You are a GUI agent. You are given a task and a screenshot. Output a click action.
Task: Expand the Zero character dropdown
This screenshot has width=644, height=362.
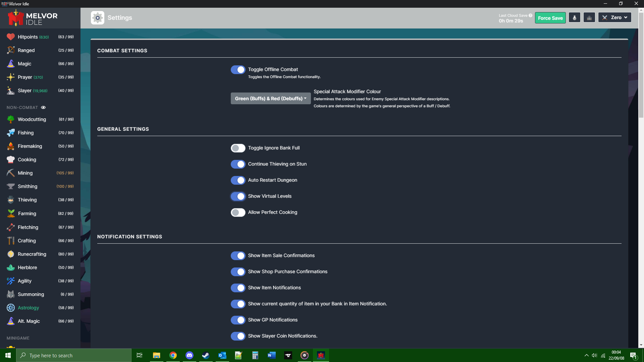pyautogui.click(x=614, y=17)
